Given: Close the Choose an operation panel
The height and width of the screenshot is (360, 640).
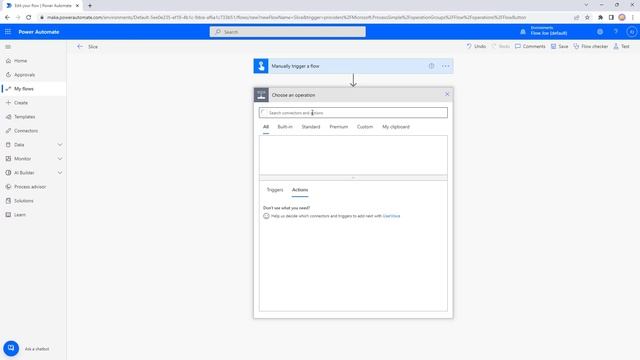Looking at the screenshot, I should (x=447, y=94).
